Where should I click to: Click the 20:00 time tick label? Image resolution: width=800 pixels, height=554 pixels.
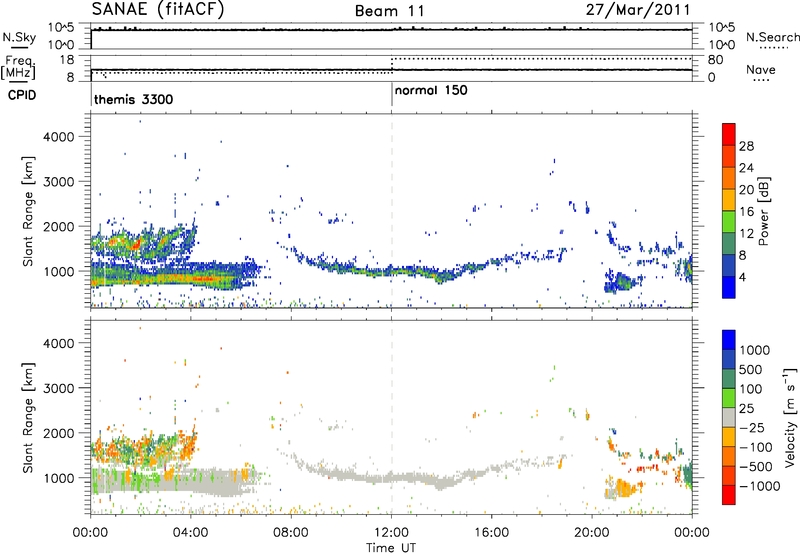coord(592,533)
